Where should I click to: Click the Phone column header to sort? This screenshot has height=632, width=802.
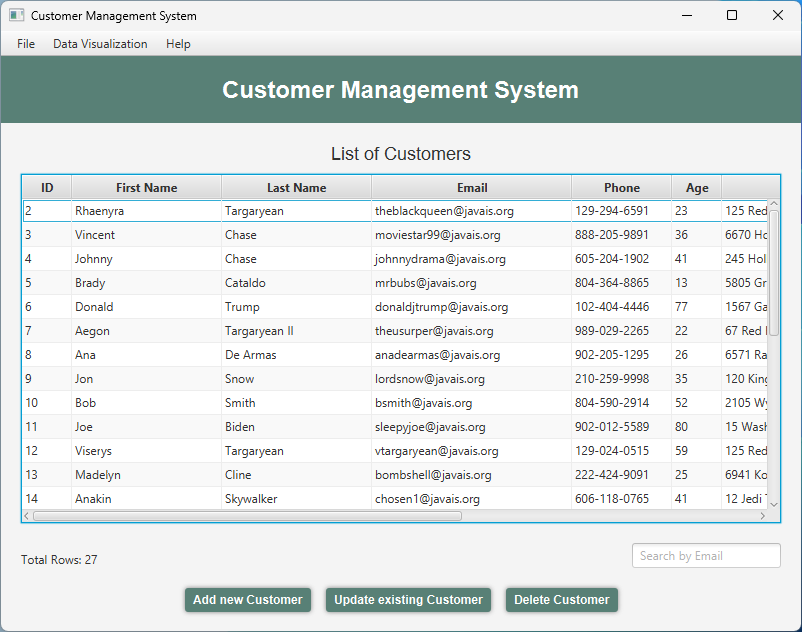622,187
